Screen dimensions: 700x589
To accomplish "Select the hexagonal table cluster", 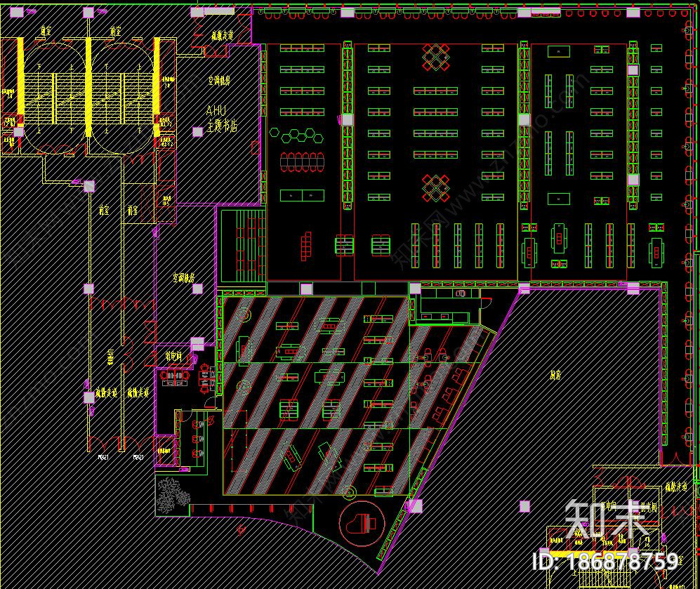I will tap(296, 135).
